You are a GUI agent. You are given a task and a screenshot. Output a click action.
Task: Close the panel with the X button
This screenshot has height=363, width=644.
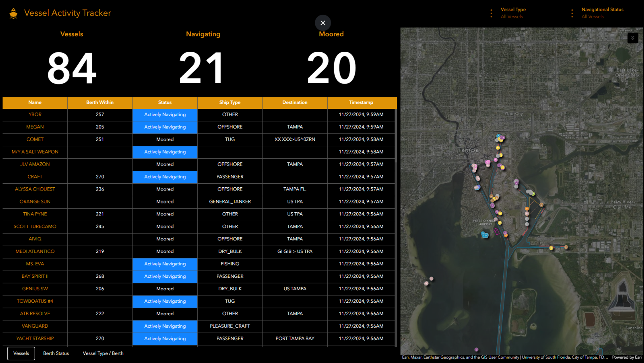click(x=323, y=23)
